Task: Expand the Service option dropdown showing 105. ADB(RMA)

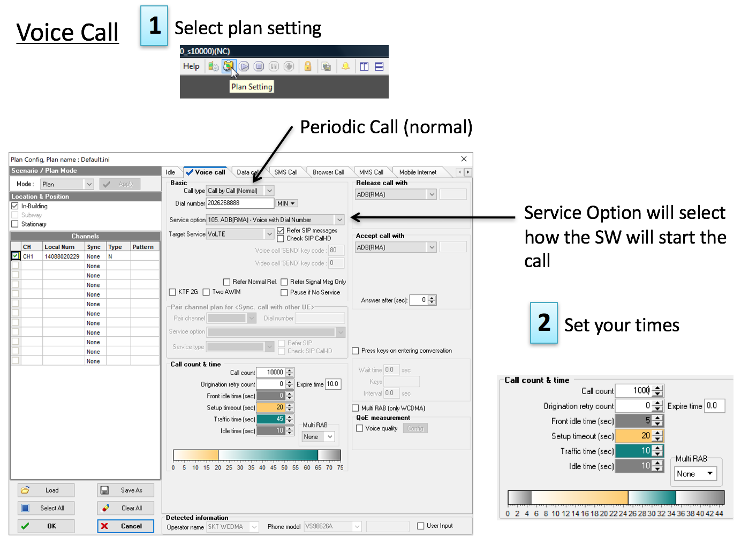Action: (x=275, y=219)
